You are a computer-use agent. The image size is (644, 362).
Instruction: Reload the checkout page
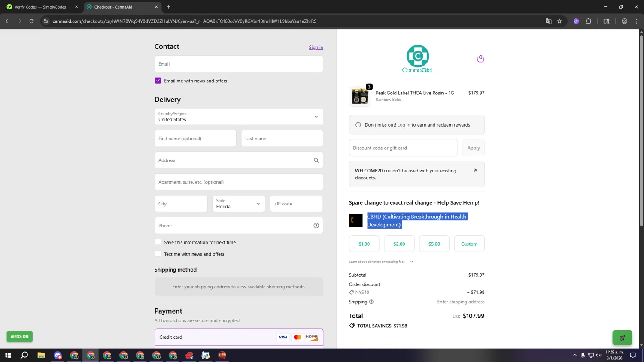click(31, 21)
